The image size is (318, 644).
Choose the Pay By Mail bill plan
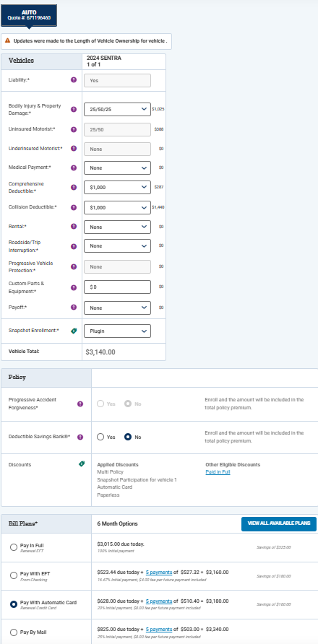coord(14,632)
